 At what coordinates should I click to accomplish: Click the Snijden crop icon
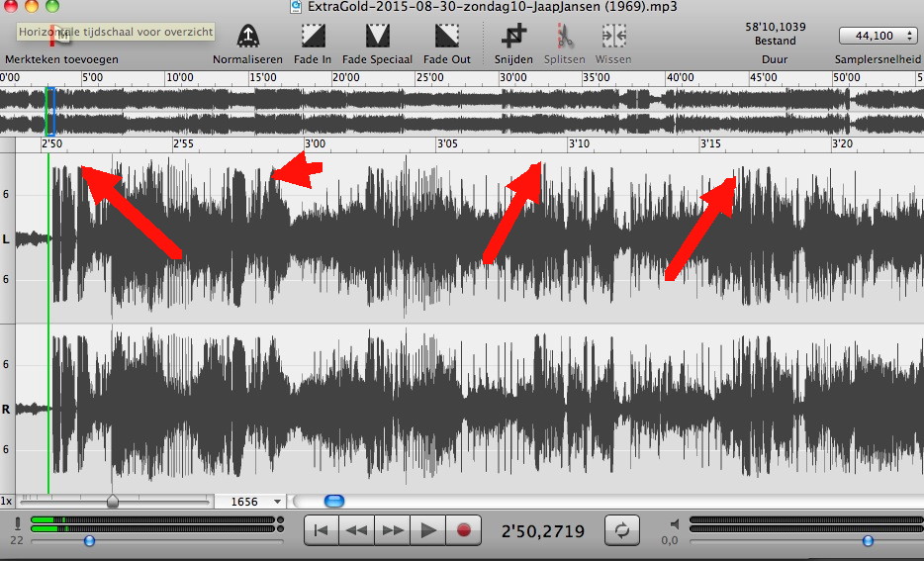(x=513, y=37)
